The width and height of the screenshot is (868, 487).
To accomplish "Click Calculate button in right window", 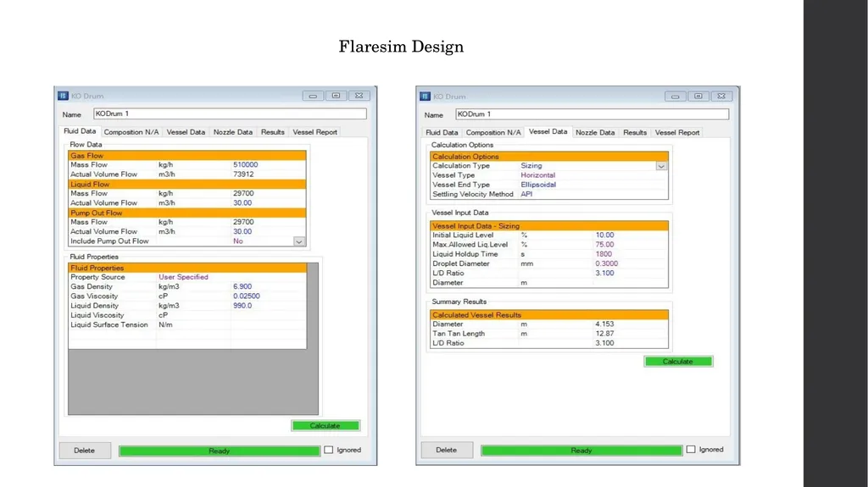I will (x=678, y=362).
